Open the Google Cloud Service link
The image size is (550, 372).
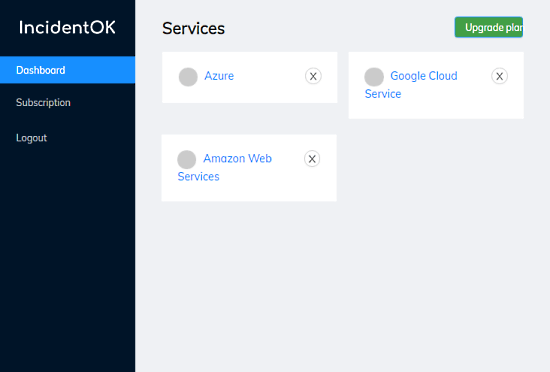point(411,85)
